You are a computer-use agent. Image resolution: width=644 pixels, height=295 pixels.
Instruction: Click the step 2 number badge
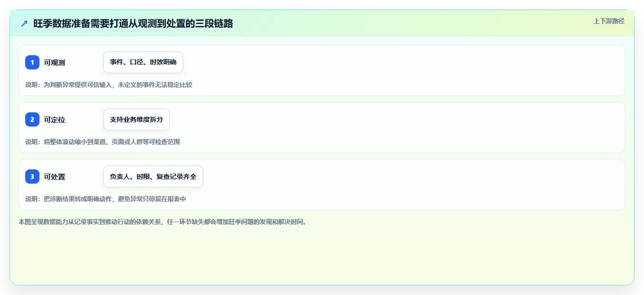coord(32,119)
